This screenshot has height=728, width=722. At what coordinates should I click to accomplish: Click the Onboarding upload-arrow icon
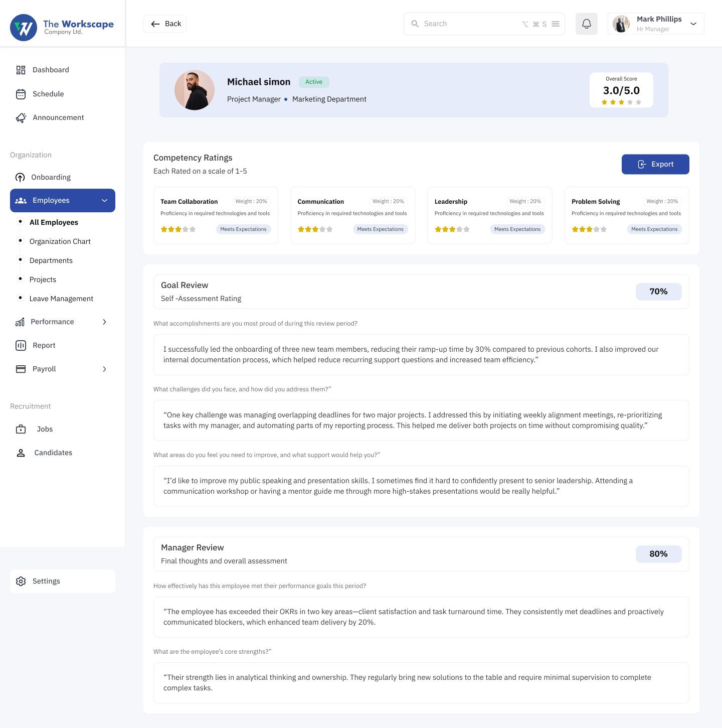point(20,177)
